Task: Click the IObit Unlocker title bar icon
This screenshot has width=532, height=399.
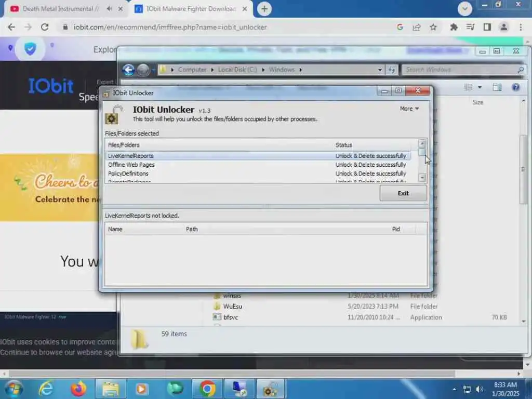Action: point(106,94)
